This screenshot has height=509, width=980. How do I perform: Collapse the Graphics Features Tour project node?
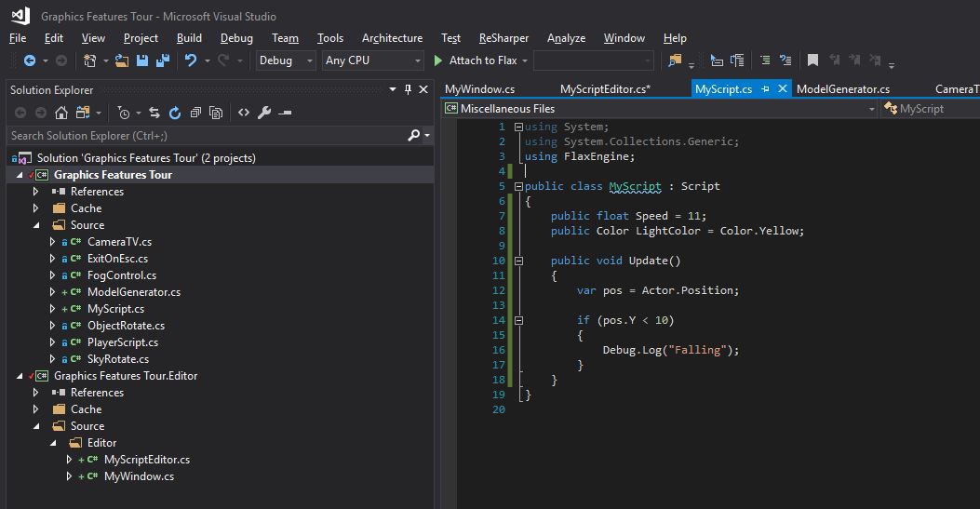tap(20, 175)
